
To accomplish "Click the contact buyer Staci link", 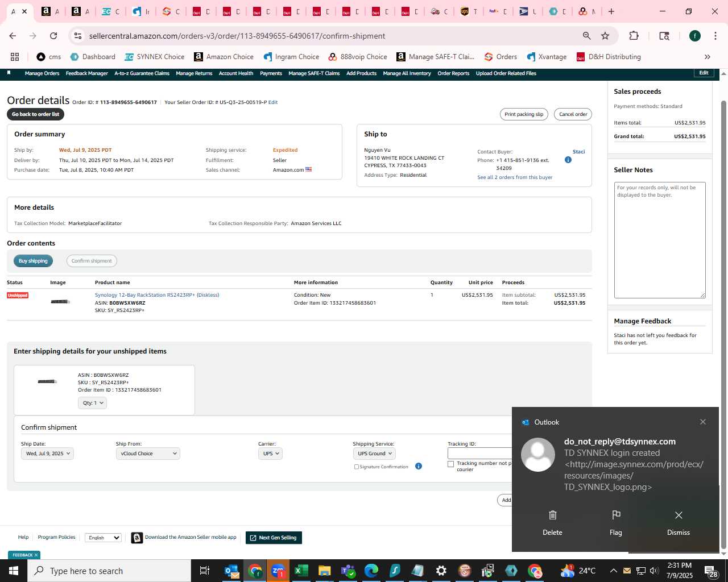I will pos(578,152).
